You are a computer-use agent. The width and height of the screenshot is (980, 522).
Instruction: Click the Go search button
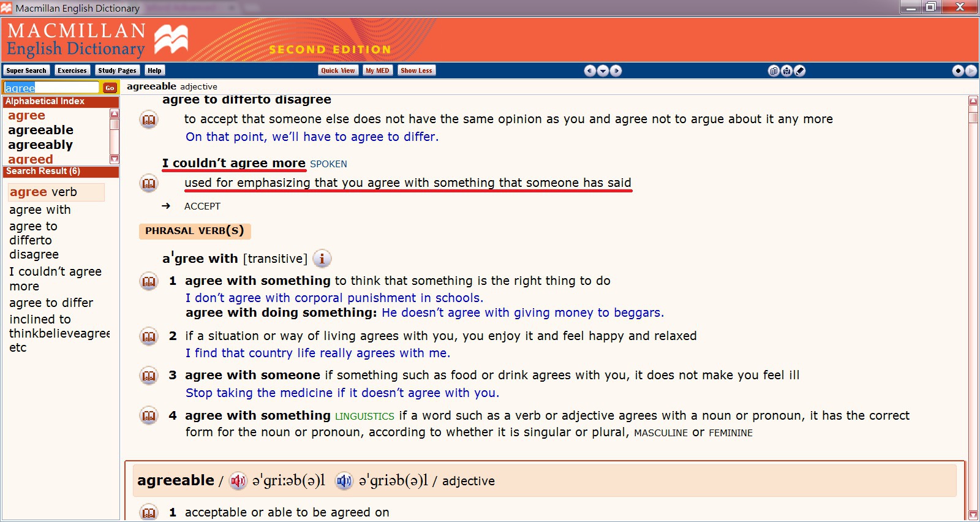click(110, 88)
